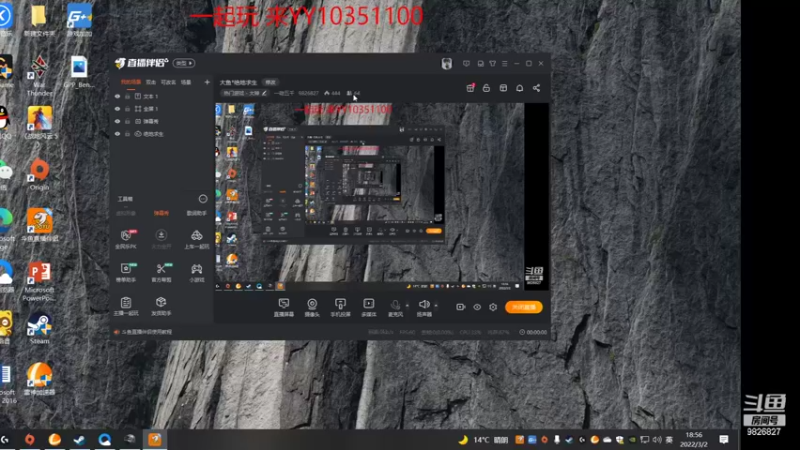Select the 绝地求生 source row
Screen dimensions: 800x450
click(162, 134)
